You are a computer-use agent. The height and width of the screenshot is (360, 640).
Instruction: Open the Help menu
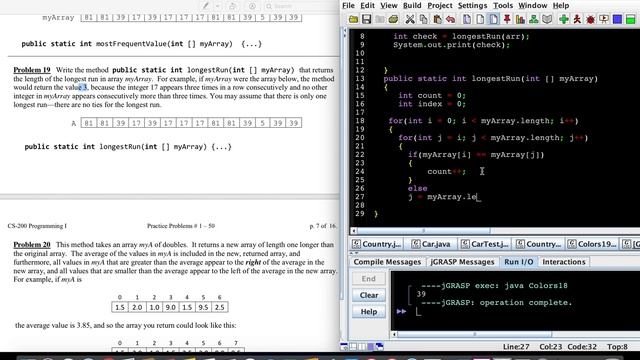pos(561,5)
